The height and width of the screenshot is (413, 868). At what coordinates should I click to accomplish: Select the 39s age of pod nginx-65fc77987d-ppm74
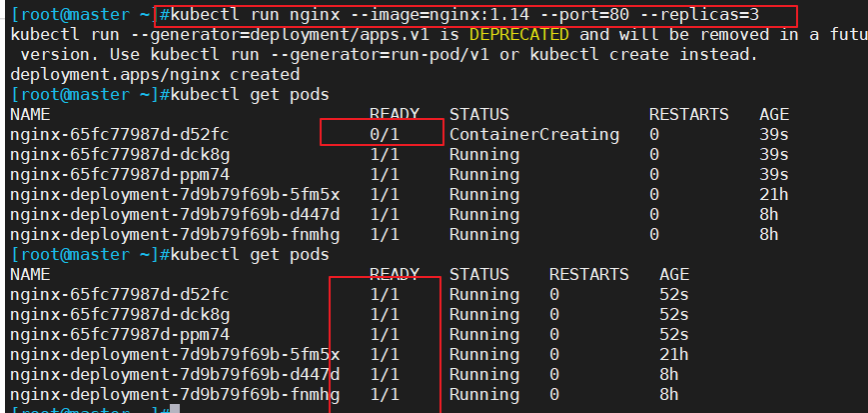(x=774, y=175)
